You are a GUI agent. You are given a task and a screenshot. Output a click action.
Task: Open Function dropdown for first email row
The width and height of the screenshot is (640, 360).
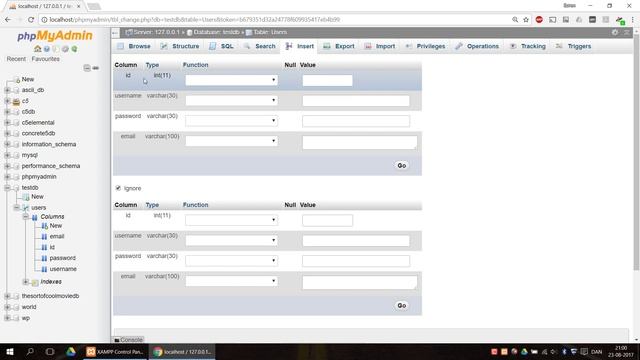(x=231, y=141)
